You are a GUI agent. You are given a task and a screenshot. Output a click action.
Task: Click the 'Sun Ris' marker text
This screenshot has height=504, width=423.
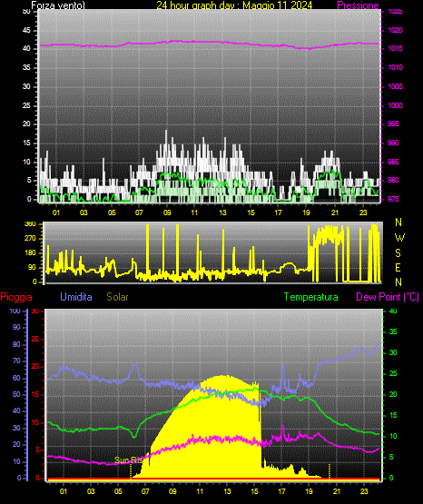129,460
